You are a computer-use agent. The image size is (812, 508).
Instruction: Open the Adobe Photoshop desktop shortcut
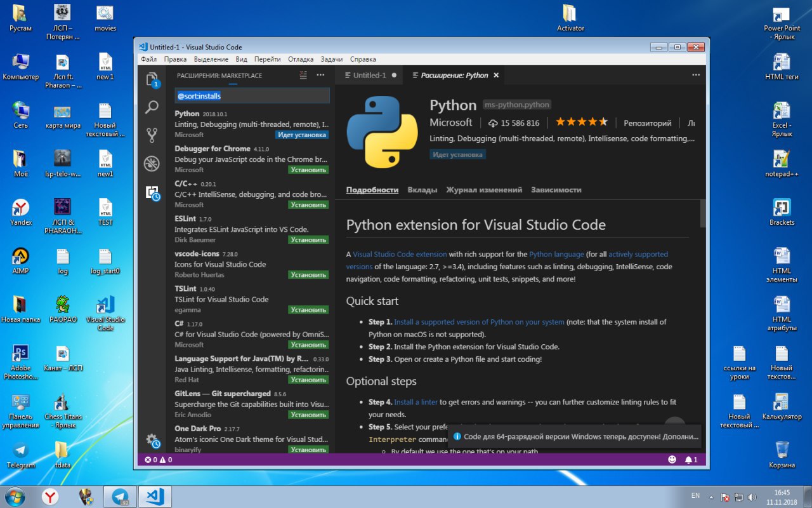coord(20,362)
